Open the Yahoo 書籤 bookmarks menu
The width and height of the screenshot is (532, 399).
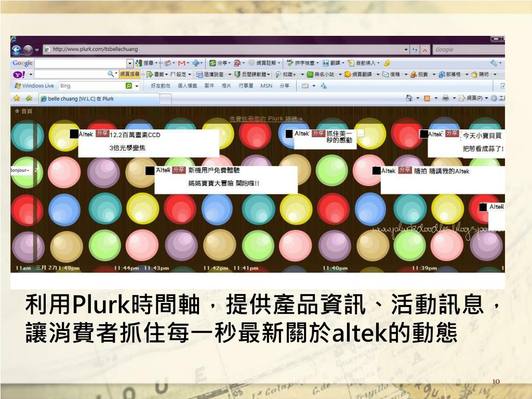[157, 74]
